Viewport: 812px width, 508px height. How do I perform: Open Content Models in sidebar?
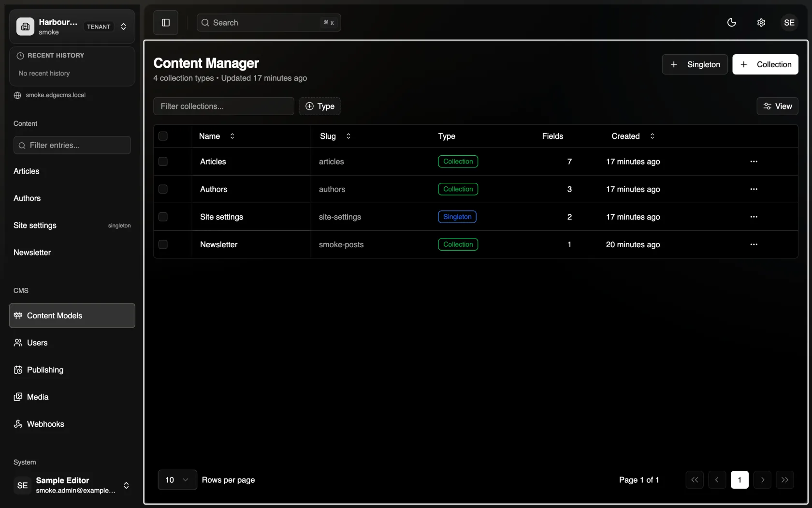pos(72,315)
